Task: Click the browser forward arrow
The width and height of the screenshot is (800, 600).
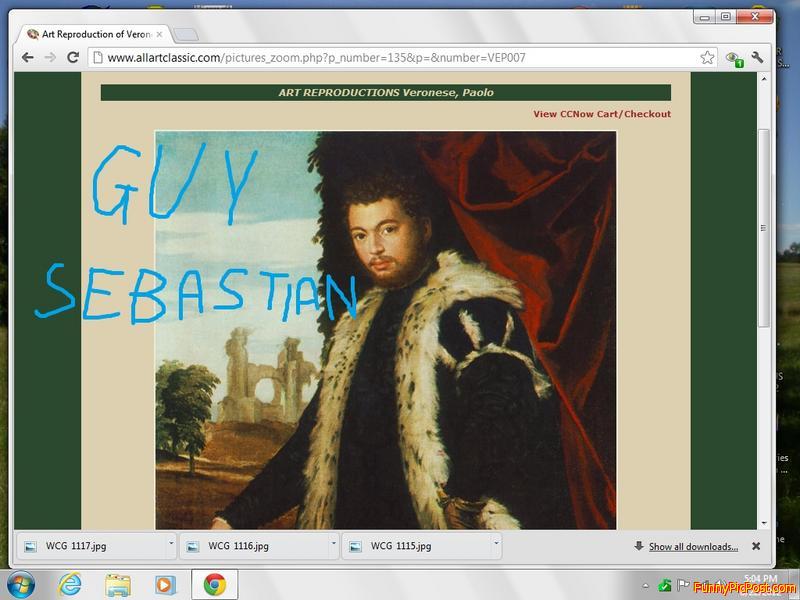Action: [x=50, y=58]
